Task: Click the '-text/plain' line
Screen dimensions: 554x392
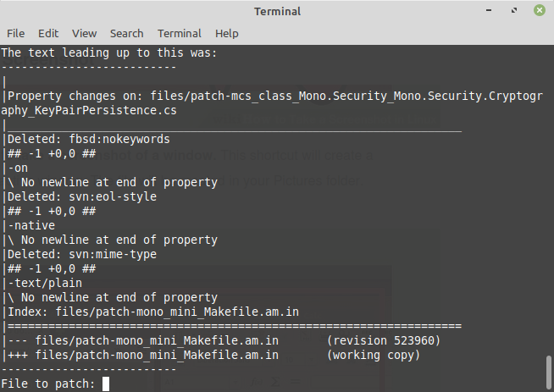Action: click(x=45, y=283)
